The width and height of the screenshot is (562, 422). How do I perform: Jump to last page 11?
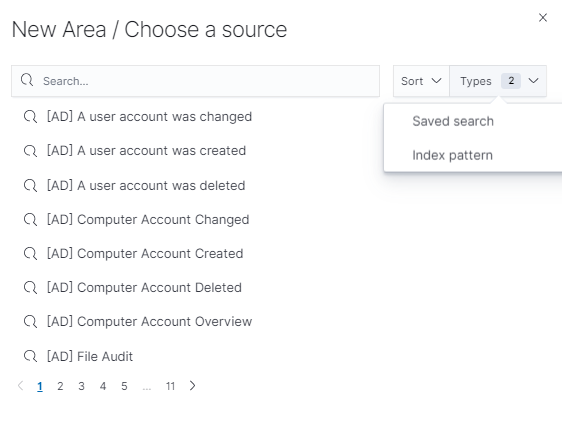click(x=170, y=386)
